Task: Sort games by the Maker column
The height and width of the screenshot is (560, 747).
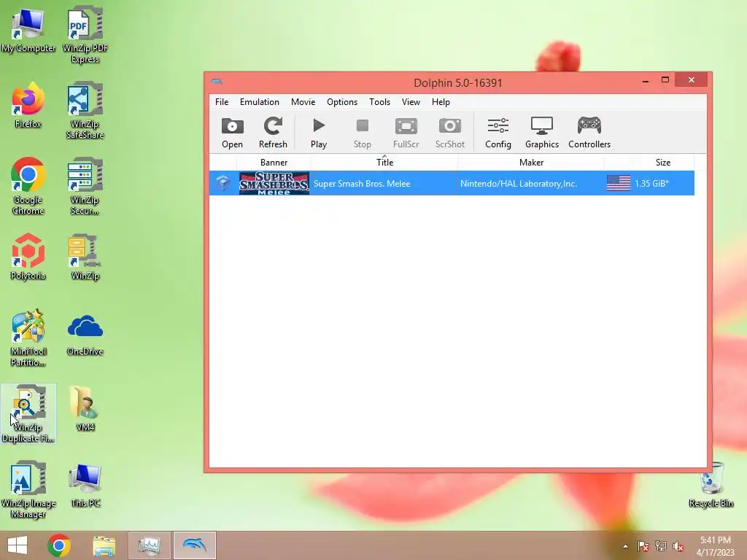Action: (x=531, y=163)
